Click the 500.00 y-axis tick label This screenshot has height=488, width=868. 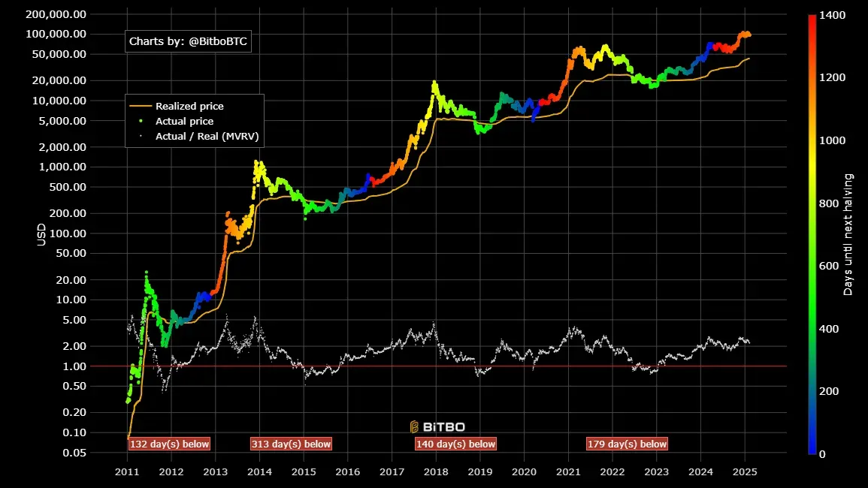pyautogui.click(x=68, y=187)
